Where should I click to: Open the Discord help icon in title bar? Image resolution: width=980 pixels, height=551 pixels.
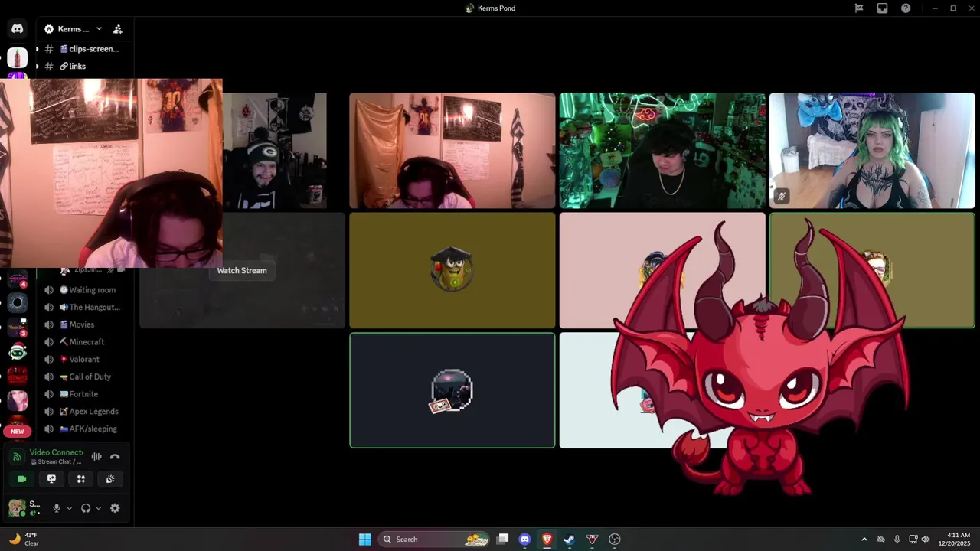pyautogui.click(x=906, y=8)
